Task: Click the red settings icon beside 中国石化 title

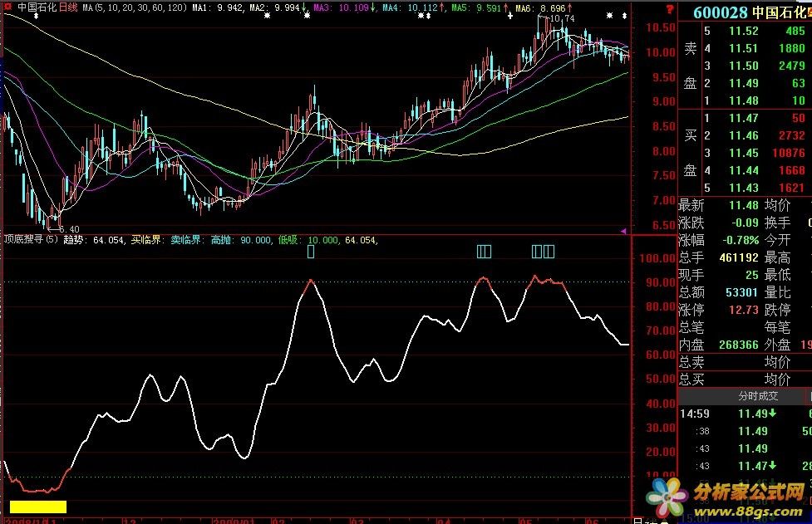Action: point(8,7)
